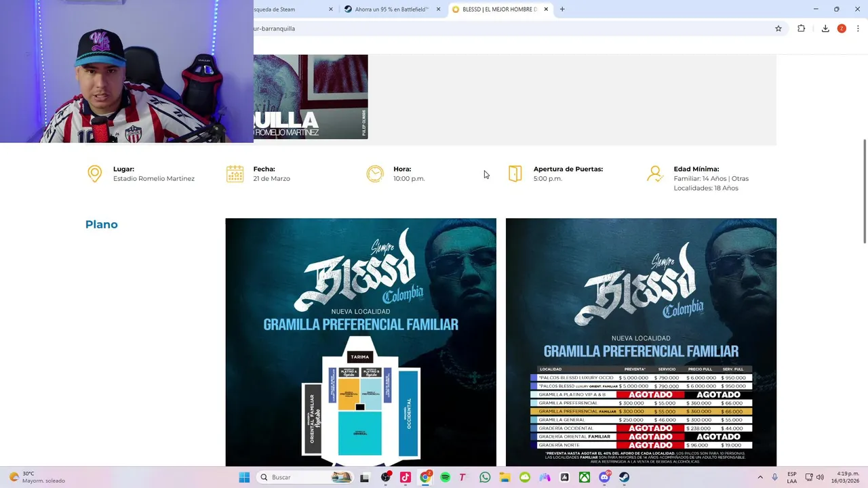Click the microphone icon in system tray
868x488 pixels.
[774, 477]
